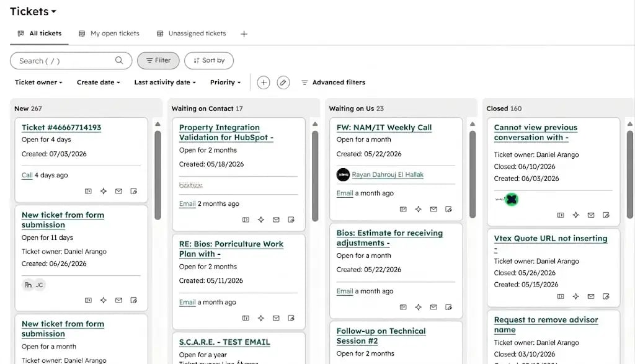Screen dimensions: 635x364
Task: Click the Filter button
Action: coord(158,60)
